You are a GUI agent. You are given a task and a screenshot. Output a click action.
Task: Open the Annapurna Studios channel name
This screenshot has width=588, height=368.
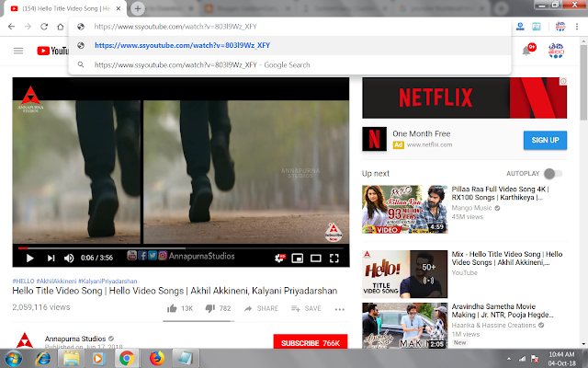tap(75, 339)
